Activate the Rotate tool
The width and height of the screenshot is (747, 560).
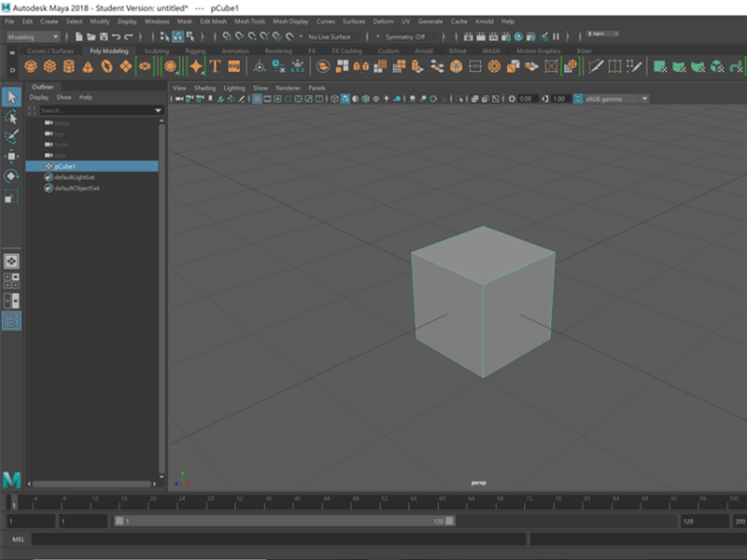(x=11, y=175)
